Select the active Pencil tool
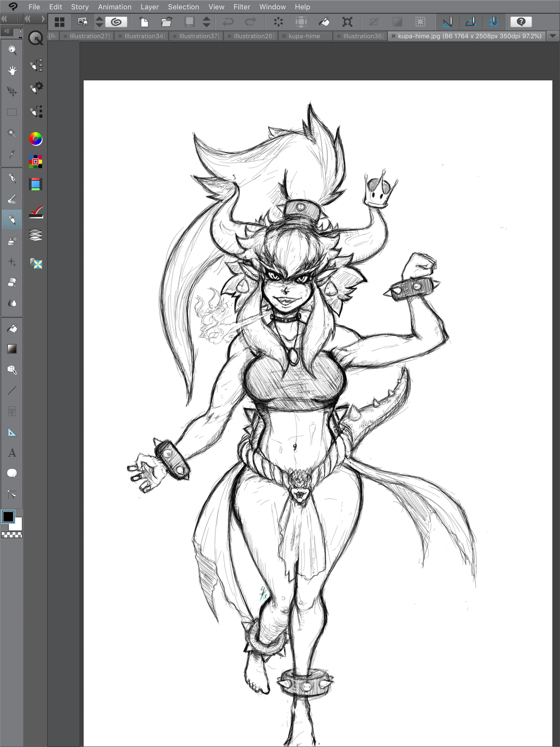Viewport: 560px width, 747px height. pos(12,220)
